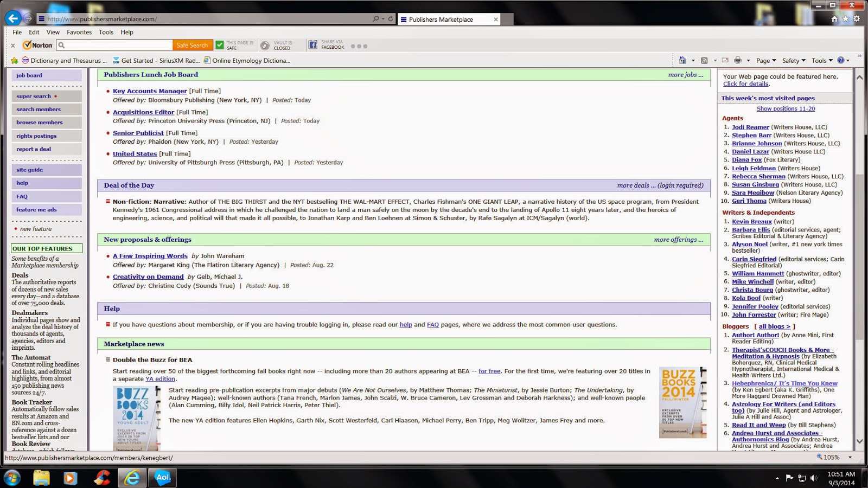Open the command bar Tools dropdown
Screen dimensions: 868x488
pos(822,61)
